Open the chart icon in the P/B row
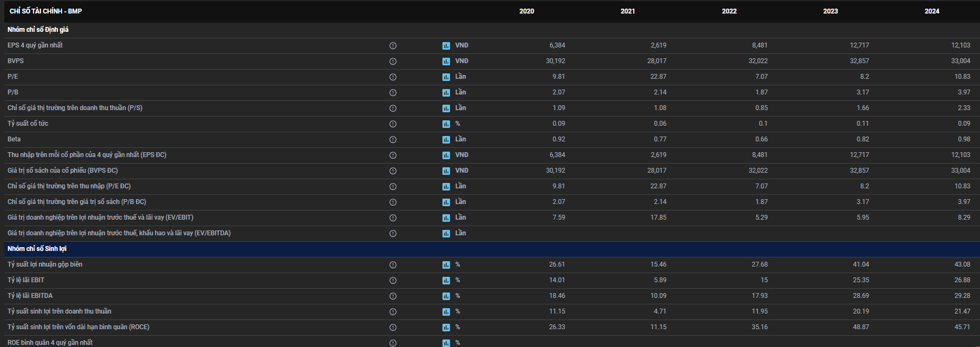 point(446,93)
